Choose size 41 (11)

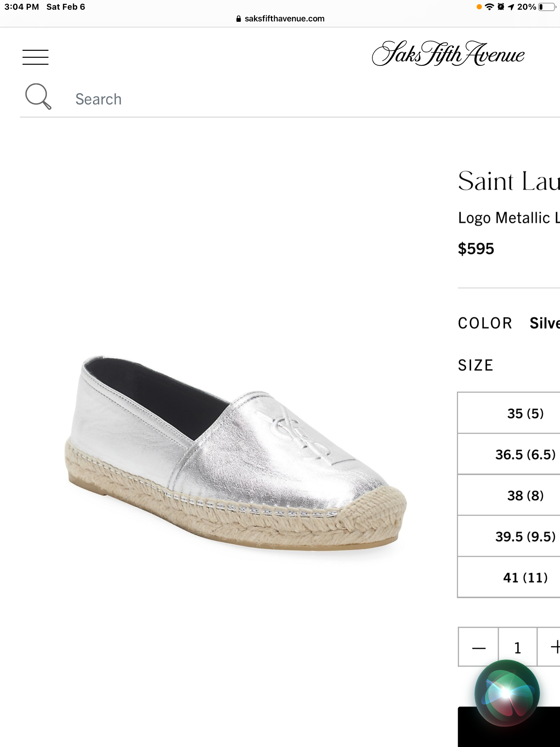point(525,578)
